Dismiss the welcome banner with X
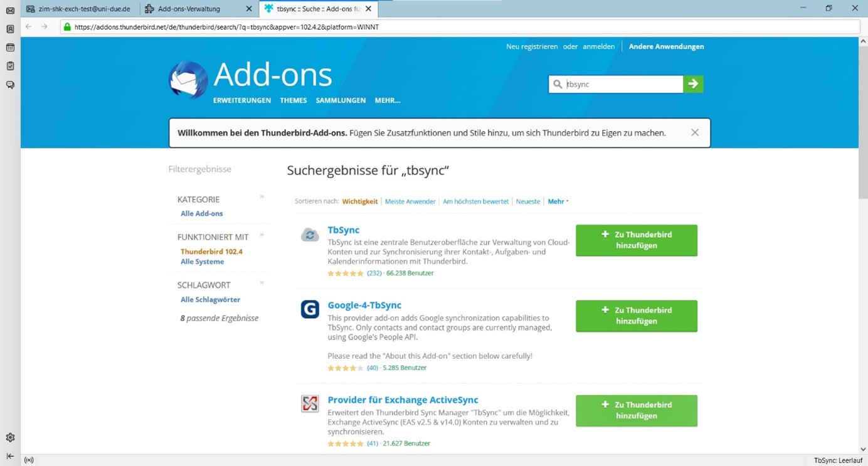868x466 pixels. tap(694, 132)
